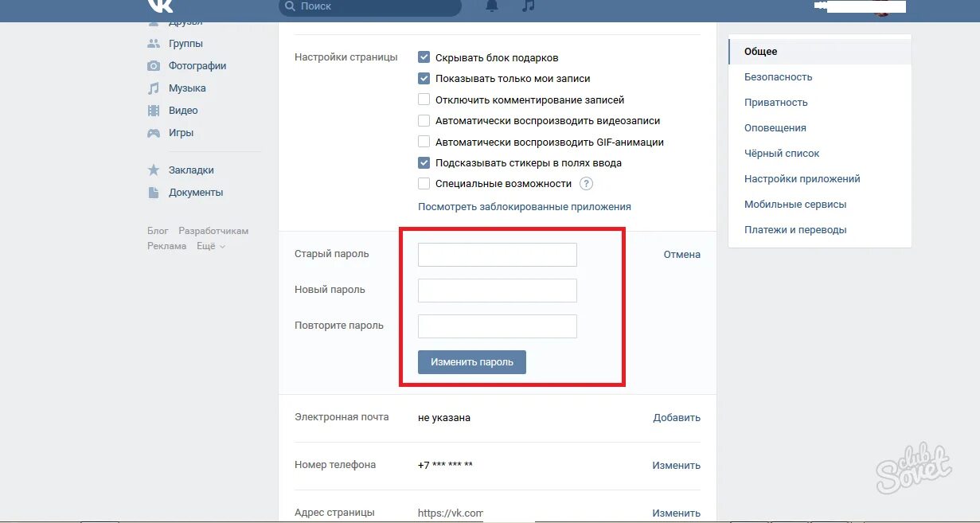Uncheck Подсказывать стикеры в полях ввода
This screenshot has width=980, height=523.
(x=424, y=162)
